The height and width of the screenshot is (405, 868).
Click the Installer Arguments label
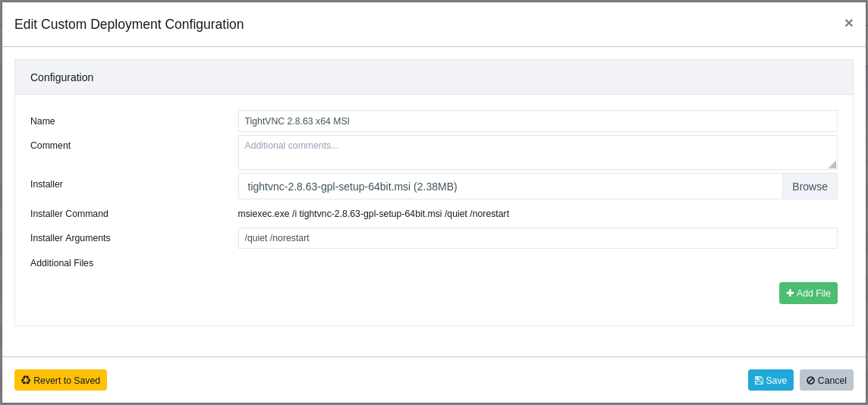[x=71, y=238]
